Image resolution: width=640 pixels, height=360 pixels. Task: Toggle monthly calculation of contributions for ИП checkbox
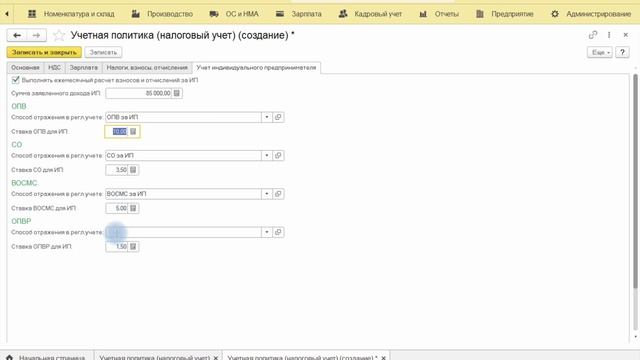[x=16, y=80]
